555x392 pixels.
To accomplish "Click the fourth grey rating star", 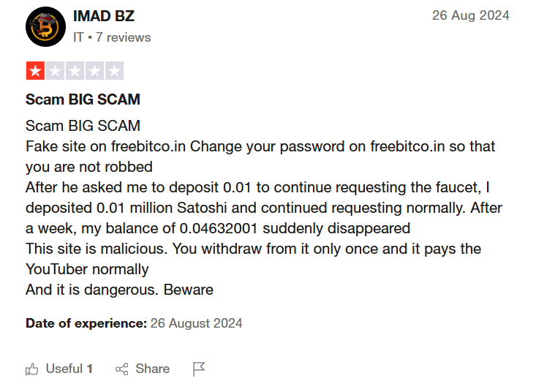I will point(95,71).
